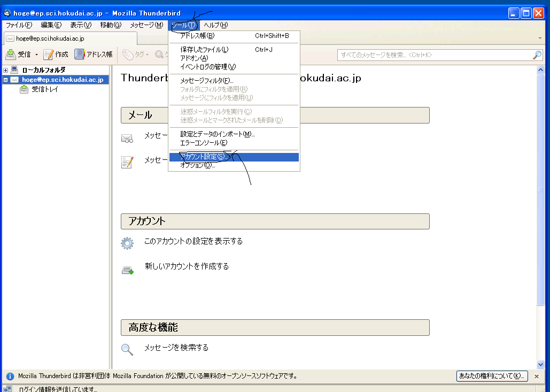This screenshot has width=550, height=392.
Task: Open 新しいアカウントを作成する link
Action: pos(187,266)
